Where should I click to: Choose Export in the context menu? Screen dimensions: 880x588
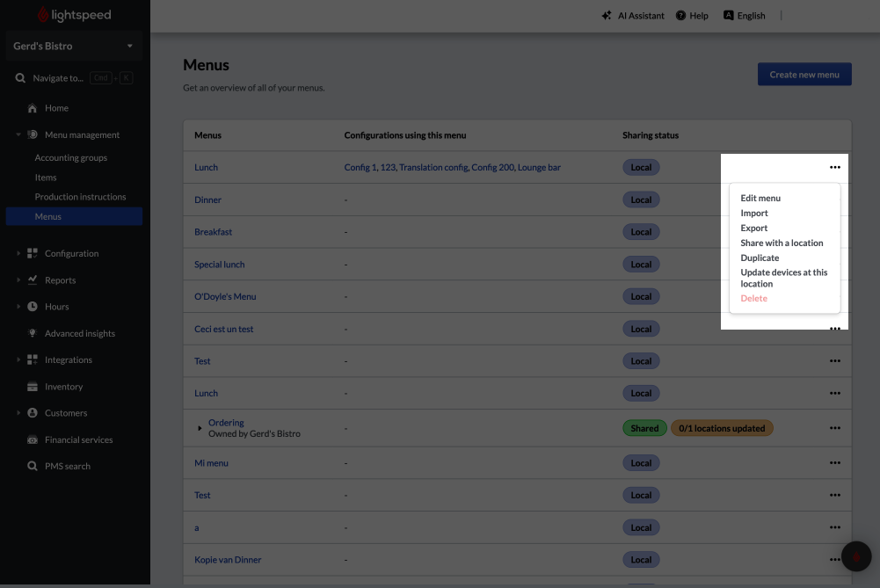tap(753, 228)
